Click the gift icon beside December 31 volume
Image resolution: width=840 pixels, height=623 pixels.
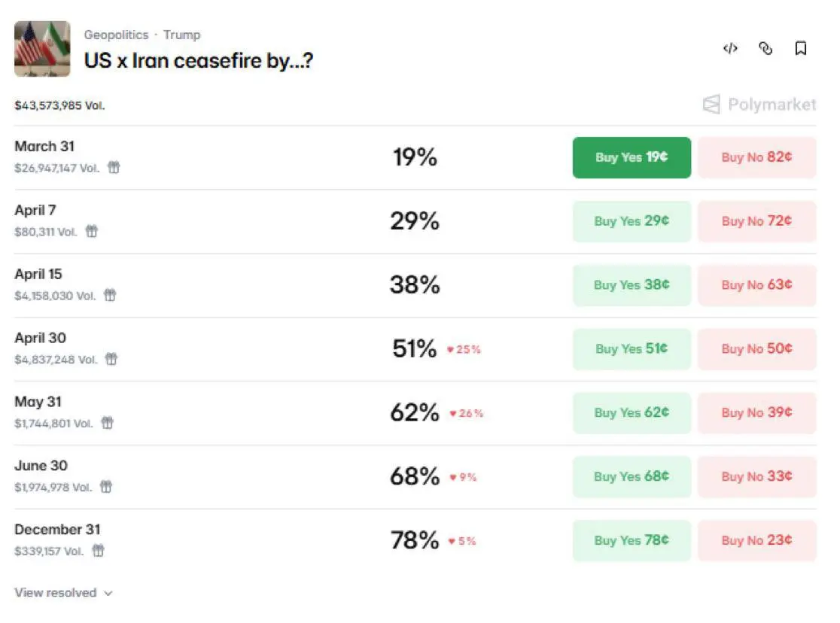[98, 552]
